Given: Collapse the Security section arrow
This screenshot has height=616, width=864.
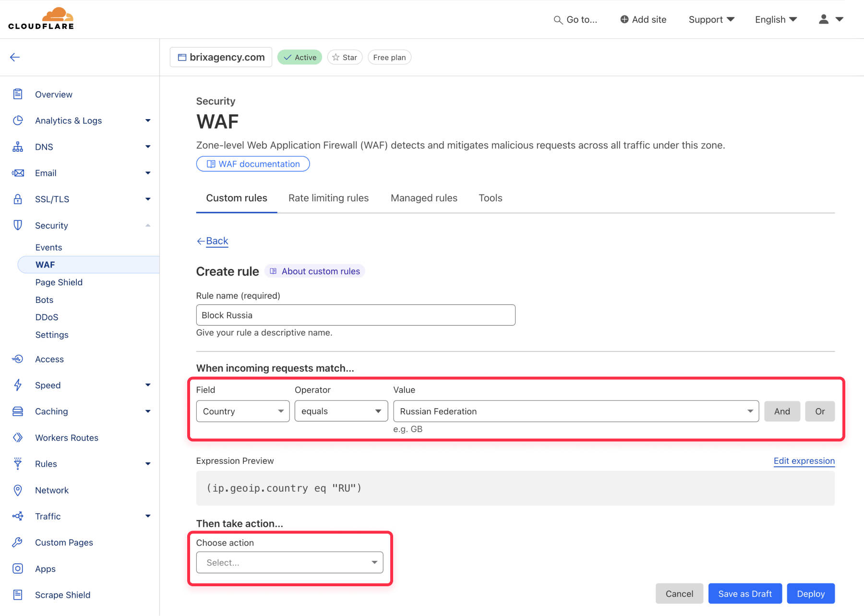Looking at the screenshot, I should (148, 225).
